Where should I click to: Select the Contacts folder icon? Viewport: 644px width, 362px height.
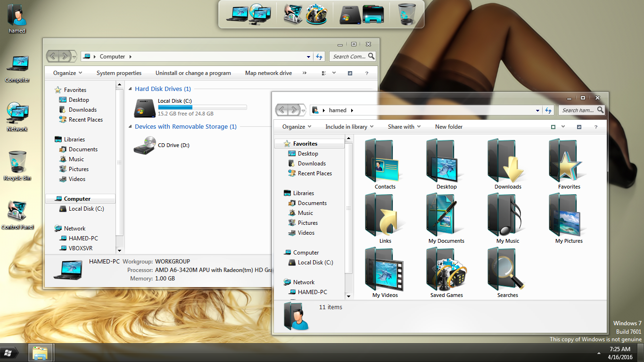click(x=385, y=162)
